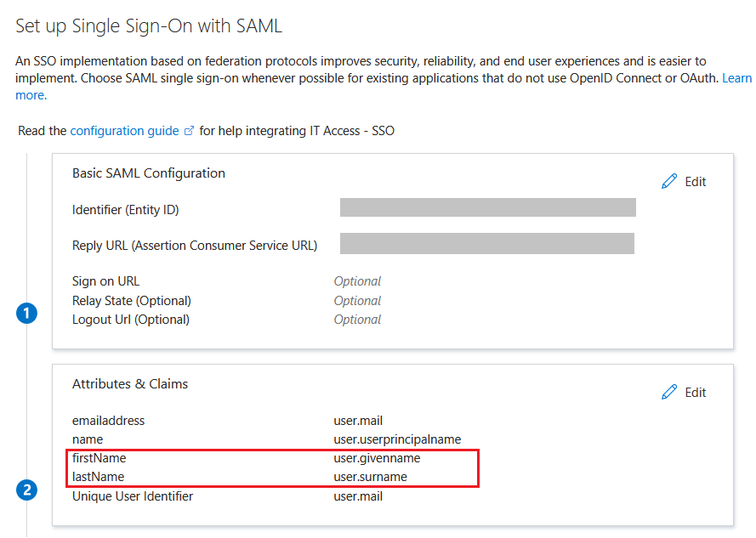Click the Optional value for Relay State

pyautogui.click(x=357, y=301)
